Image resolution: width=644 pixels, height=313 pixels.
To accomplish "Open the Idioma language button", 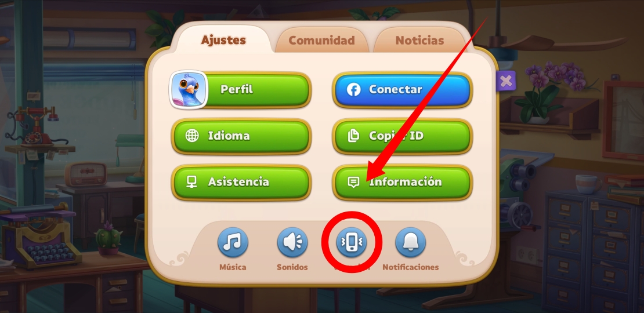I will point(241,136).
